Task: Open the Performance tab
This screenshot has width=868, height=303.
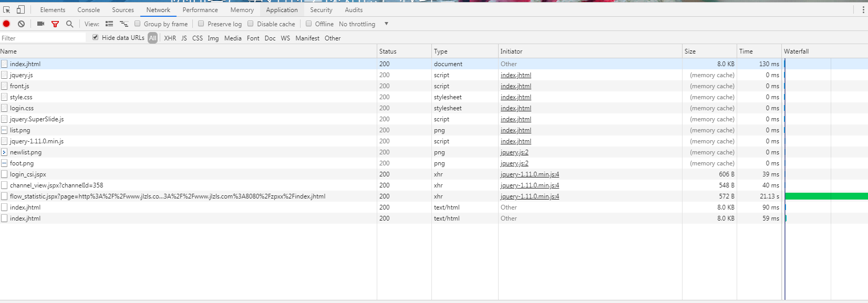Action: coord(200,10)
